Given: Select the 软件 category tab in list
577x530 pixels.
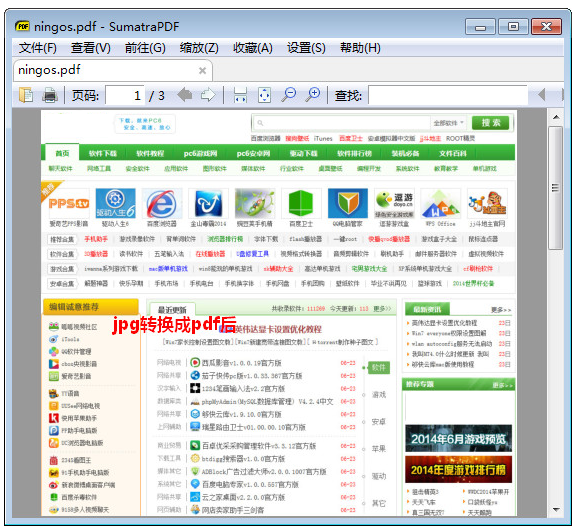Looking at the screenshot, I should 379,367.
